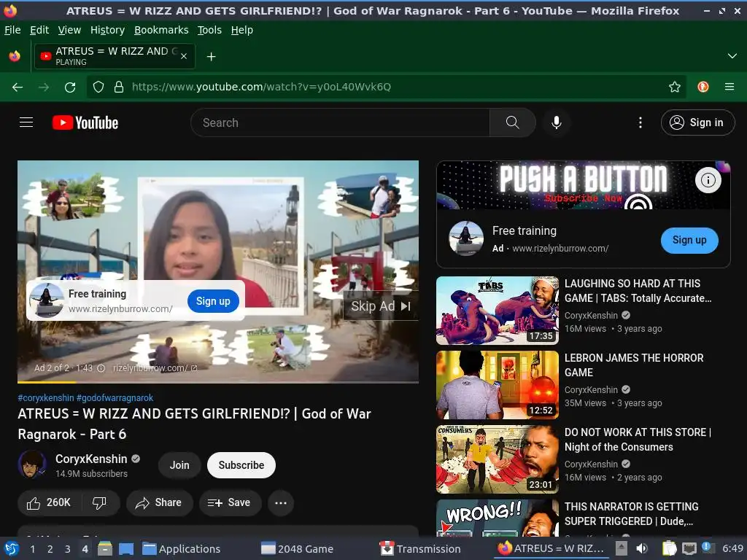Open THIS NARRATOR IS GETTING SUPER TRIGGERED video

pyautogui.click(x=632, y=514)
